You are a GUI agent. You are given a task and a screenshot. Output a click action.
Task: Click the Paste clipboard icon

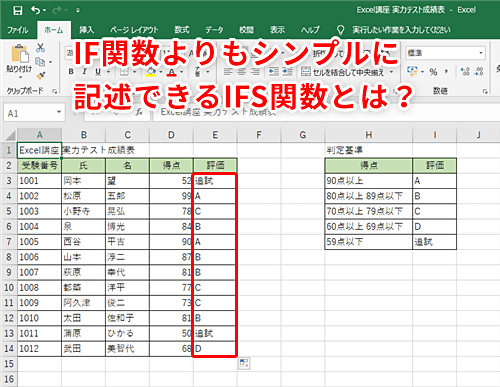(19, 54)
